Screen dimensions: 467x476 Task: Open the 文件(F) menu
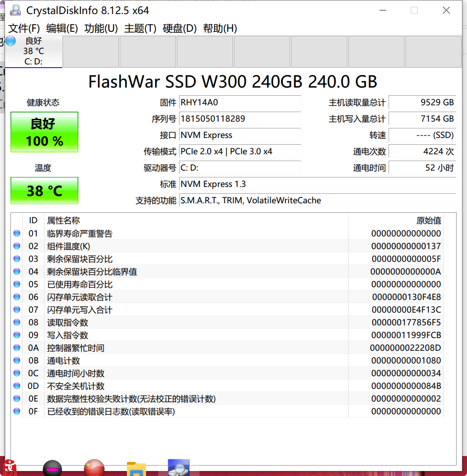24,29
